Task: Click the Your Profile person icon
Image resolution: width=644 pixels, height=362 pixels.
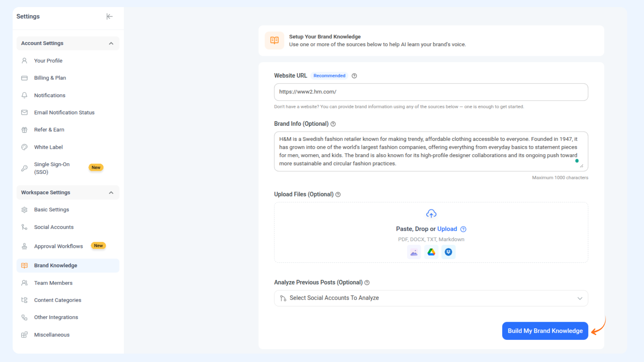Action: pos(24,61)
